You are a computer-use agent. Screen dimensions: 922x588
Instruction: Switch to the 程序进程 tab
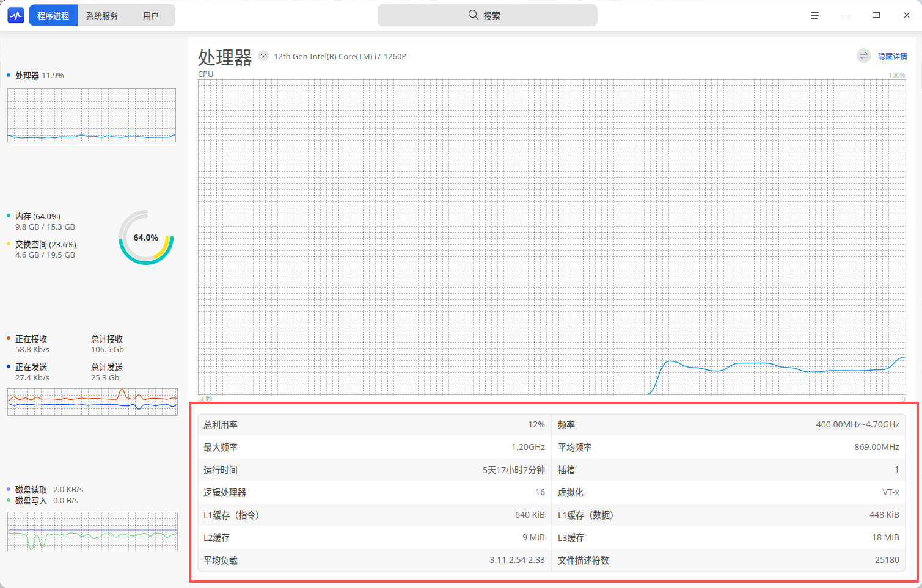[x=53, y=16]
